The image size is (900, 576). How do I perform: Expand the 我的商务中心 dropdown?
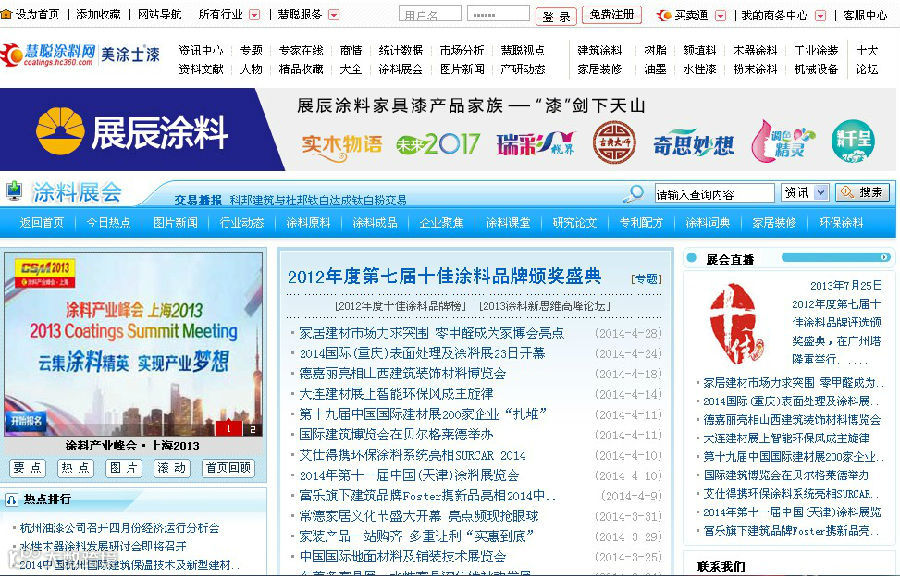pyautogui.click(x=821, y=15)
